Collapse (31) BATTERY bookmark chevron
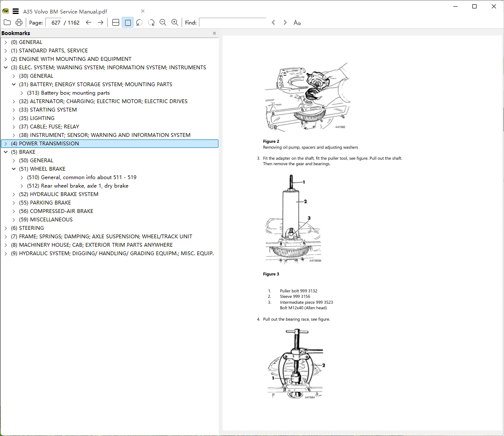 click(x=14, y=84)
